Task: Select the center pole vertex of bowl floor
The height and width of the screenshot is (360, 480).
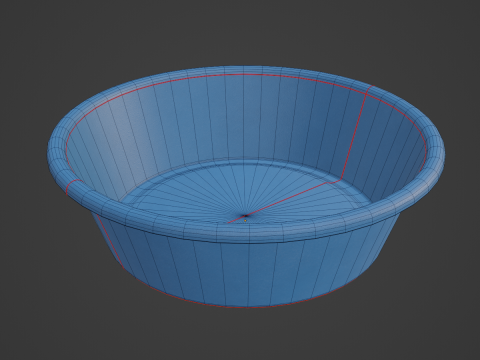Action: pos(246,216)
